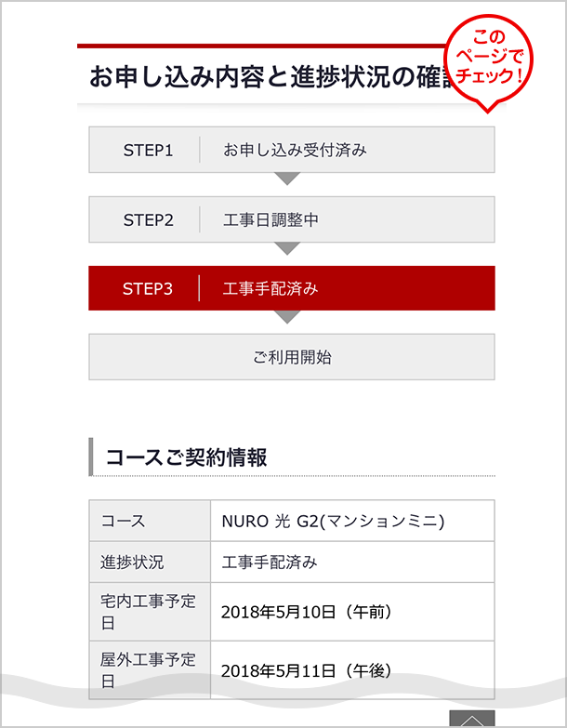
Task: Click the 屋外工事予定日 row label
Action: point(150,669)
